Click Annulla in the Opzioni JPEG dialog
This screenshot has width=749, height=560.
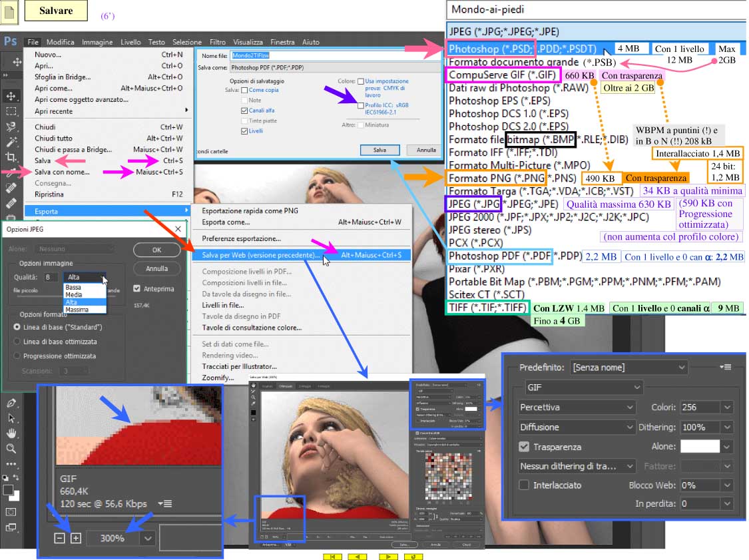click(156, 268)
